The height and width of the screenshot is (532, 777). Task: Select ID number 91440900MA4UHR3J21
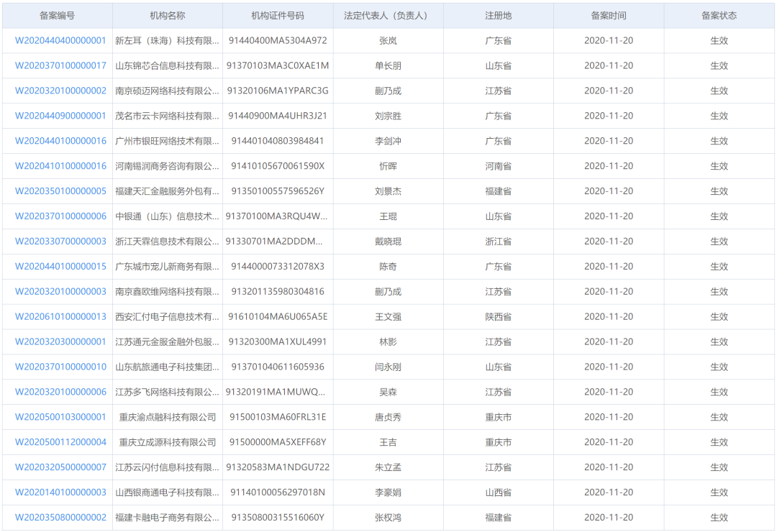pyautogui.click(x=278, y=116)
